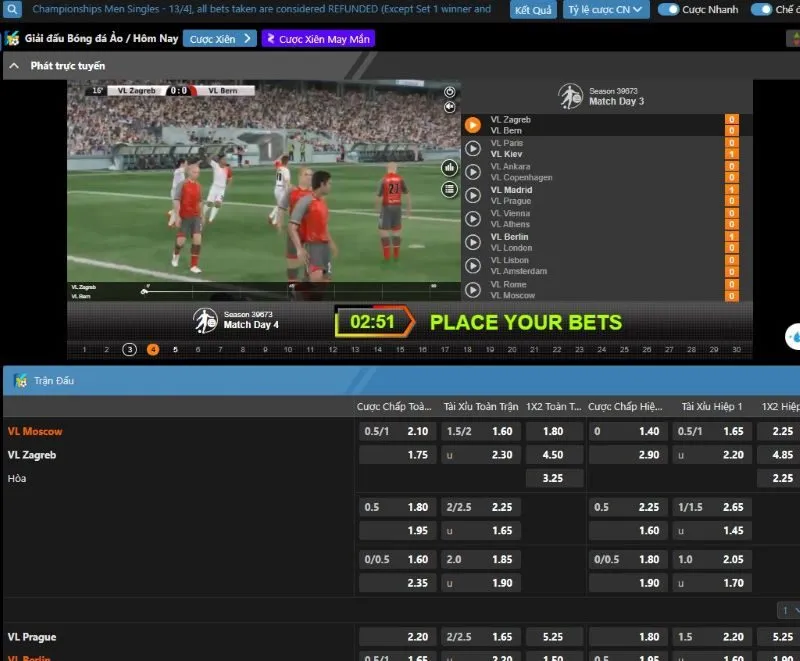Click the sound icon on video overlay

point(449,106)
